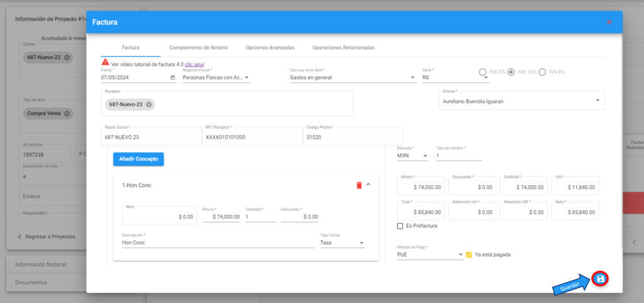Click the Estatus field in background panel
The height and width of the screenshot is (303, 644).
coord(53,196)
